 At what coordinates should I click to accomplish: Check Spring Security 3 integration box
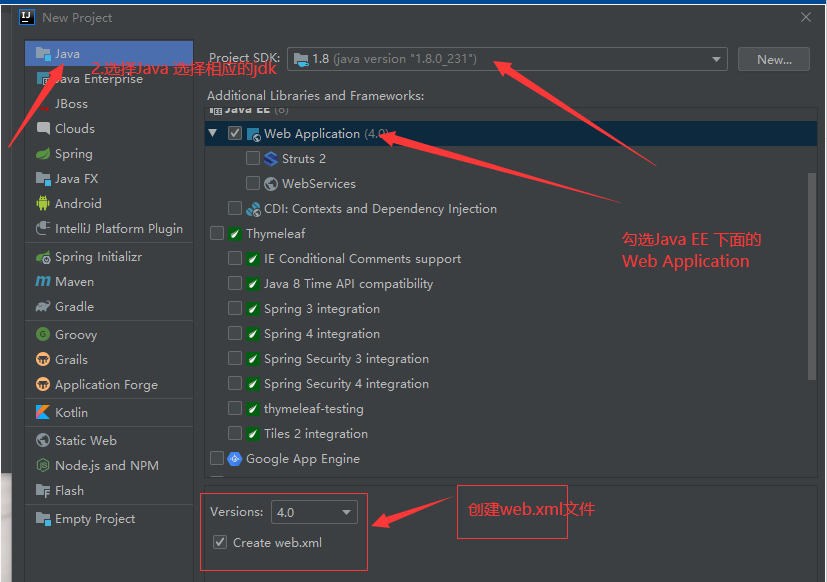point(235,358)
